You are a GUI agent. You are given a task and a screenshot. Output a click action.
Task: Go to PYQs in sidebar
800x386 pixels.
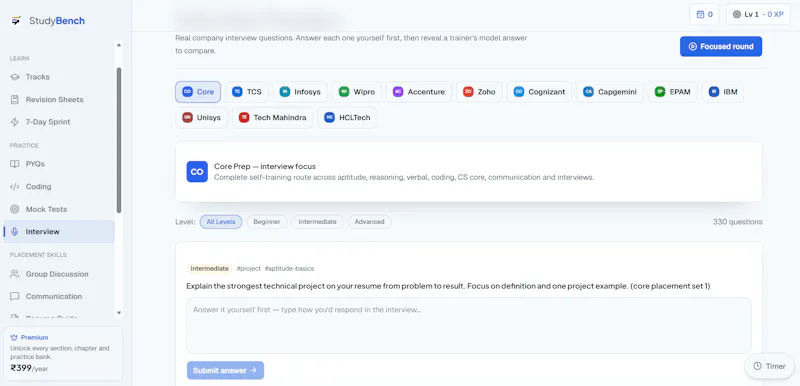(x=59, y=164)
